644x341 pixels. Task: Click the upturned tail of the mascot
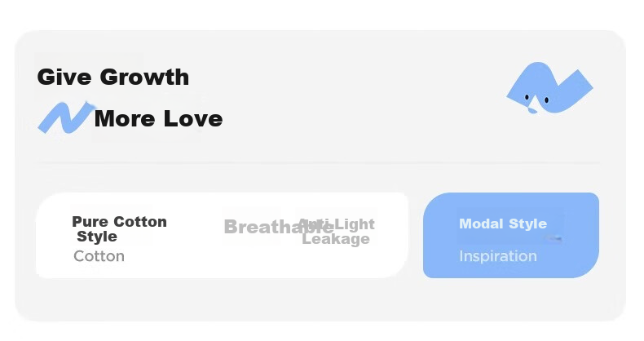[580, 84]
